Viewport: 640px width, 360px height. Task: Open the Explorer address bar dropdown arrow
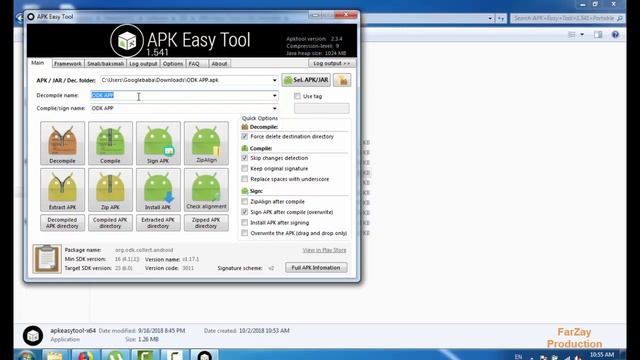pyautogui.click(x=490, y=18)
